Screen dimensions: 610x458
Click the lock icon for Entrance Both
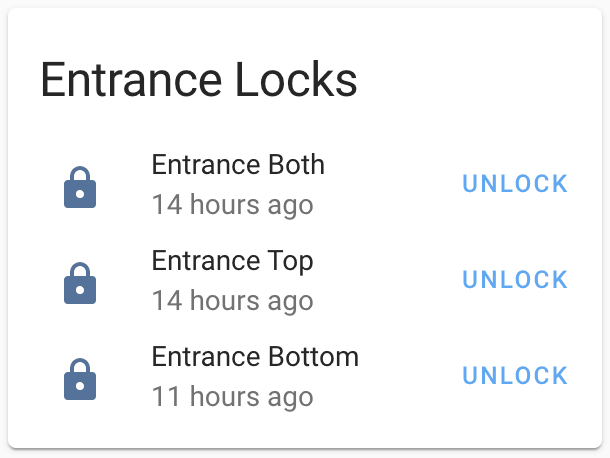coord(80,187)
